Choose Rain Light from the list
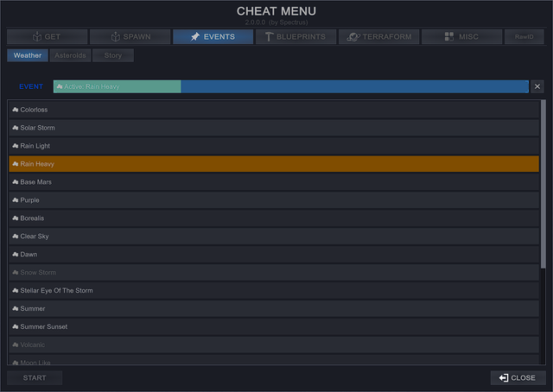Image resolution: width=553 pixels, height=392 pixels. tap(274, 146)
